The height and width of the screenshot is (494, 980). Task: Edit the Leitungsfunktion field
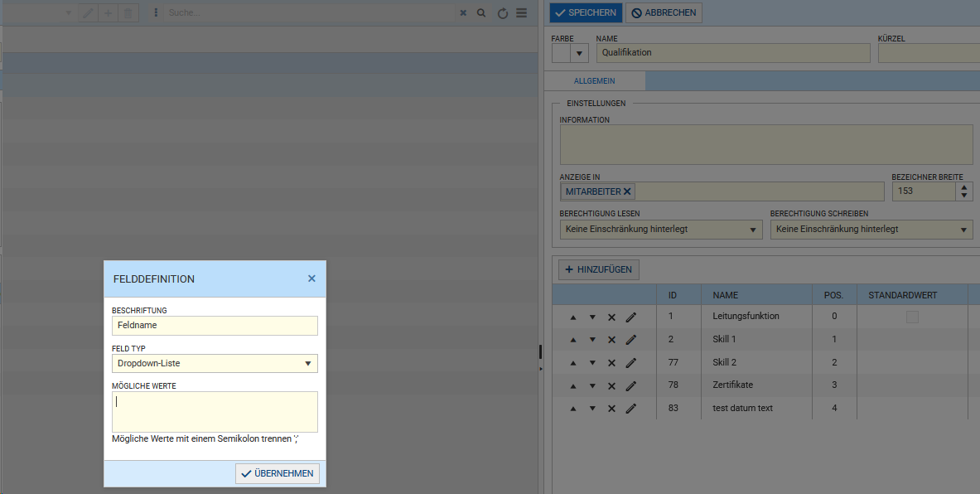pyautogui.click(x=630, y=317)
